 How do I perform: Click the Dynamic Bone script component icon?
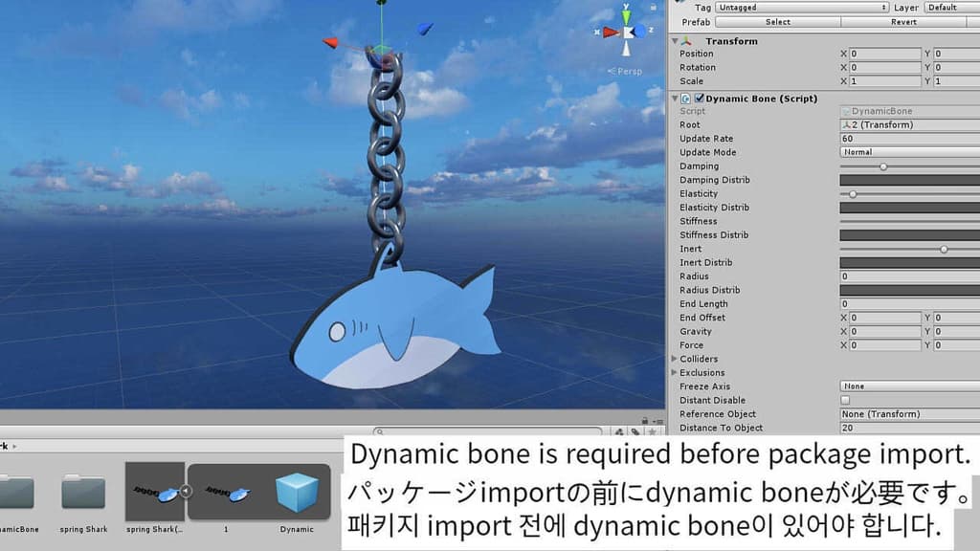(686, 99)
